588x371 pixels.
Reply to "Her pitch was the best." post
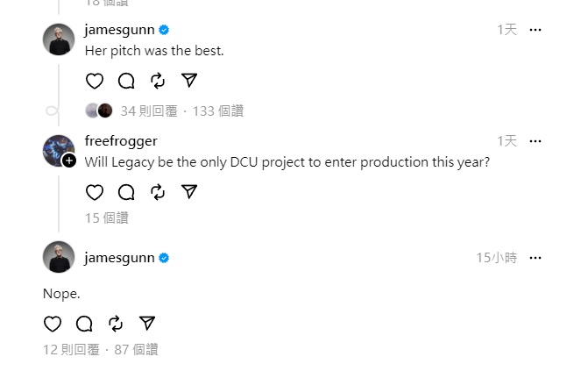tap(126, 81)
